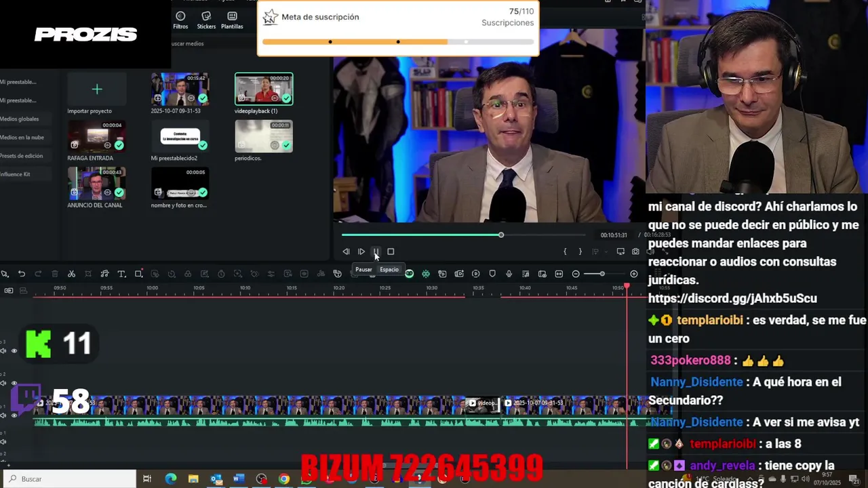This screenshot has width=868, height=488.
Task: Click the Windows Buscar taskbar search box
Action: click(68, 479)
